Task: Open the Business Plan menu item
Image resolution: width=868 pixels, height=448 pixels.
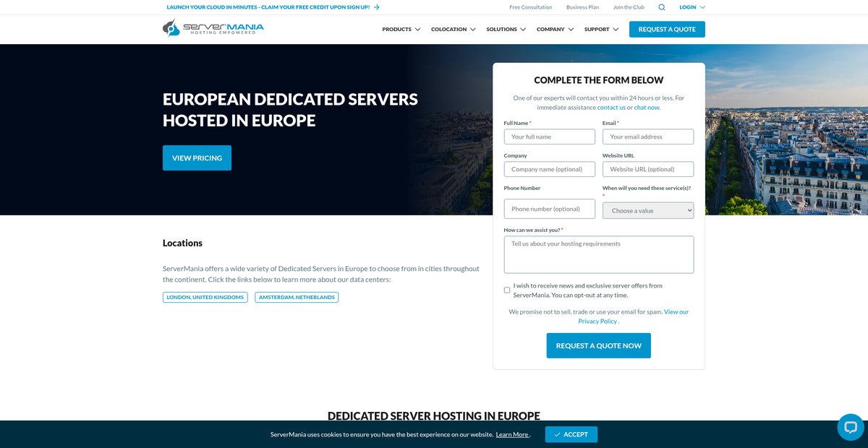Action: coord(582,7)
